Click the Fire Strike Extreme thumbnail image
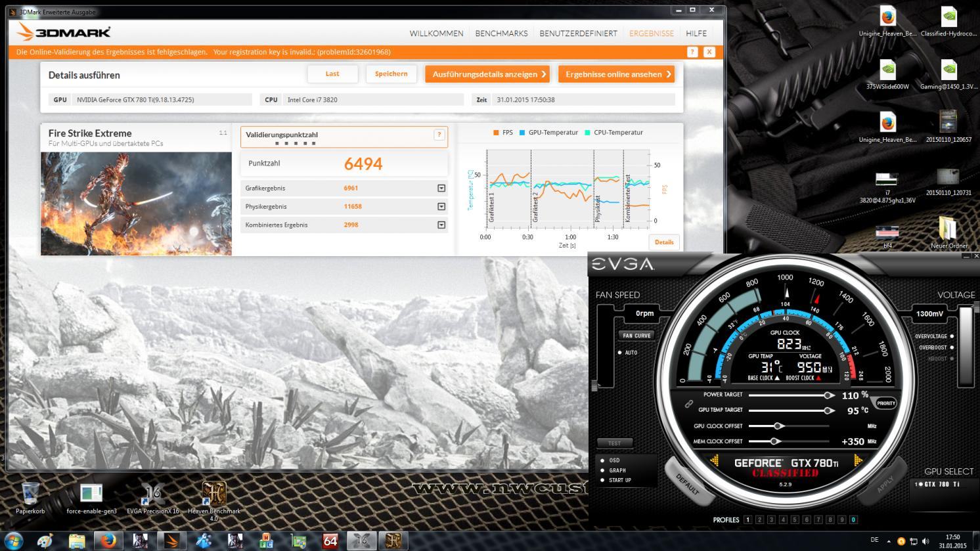 (x=136, y=204)
